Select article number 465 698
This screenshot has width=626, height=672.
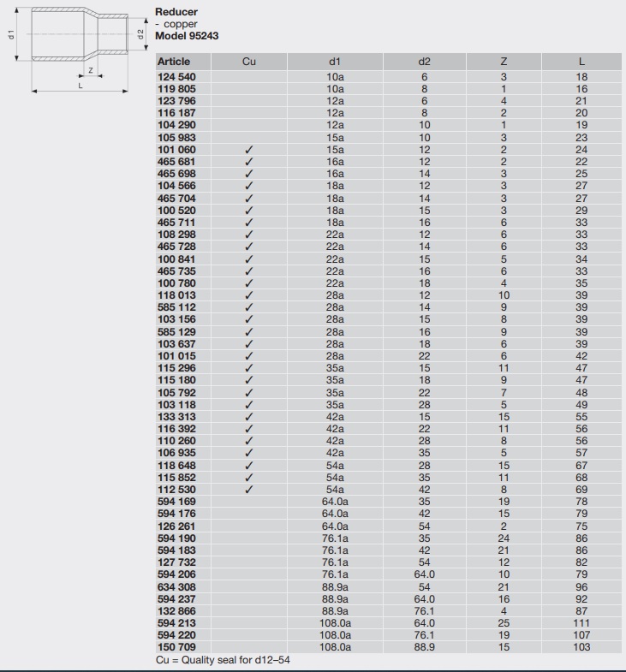[x=176, y=174]
